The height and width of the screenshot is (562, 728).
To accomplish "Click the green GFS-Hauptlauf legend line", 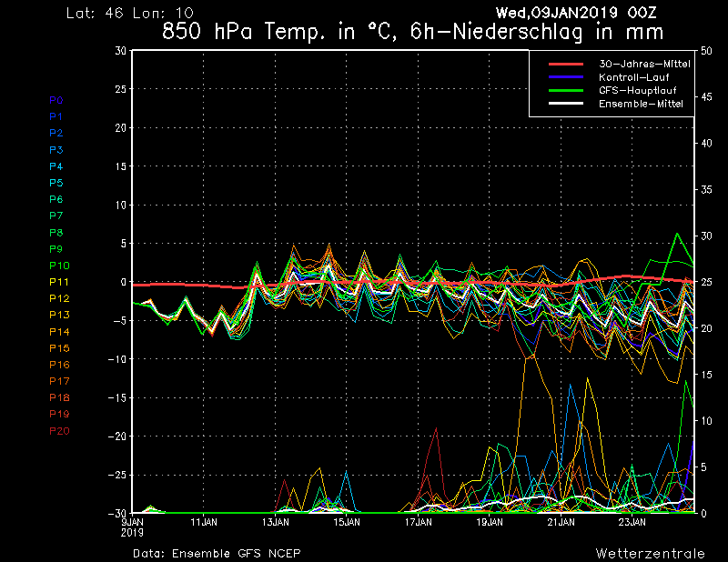I will click(566, 90).
